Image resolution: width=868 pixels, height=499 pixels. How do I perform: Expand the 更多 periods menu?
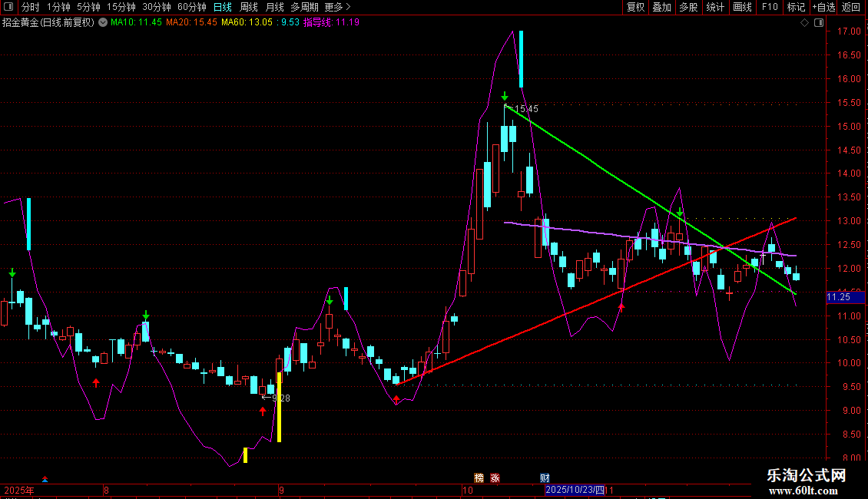coord(338,7)
